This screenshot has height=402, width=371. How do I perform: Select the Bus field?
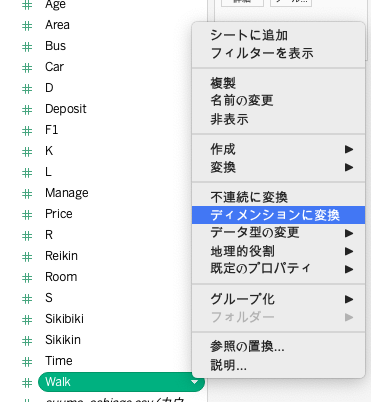[x=55, y=46]
